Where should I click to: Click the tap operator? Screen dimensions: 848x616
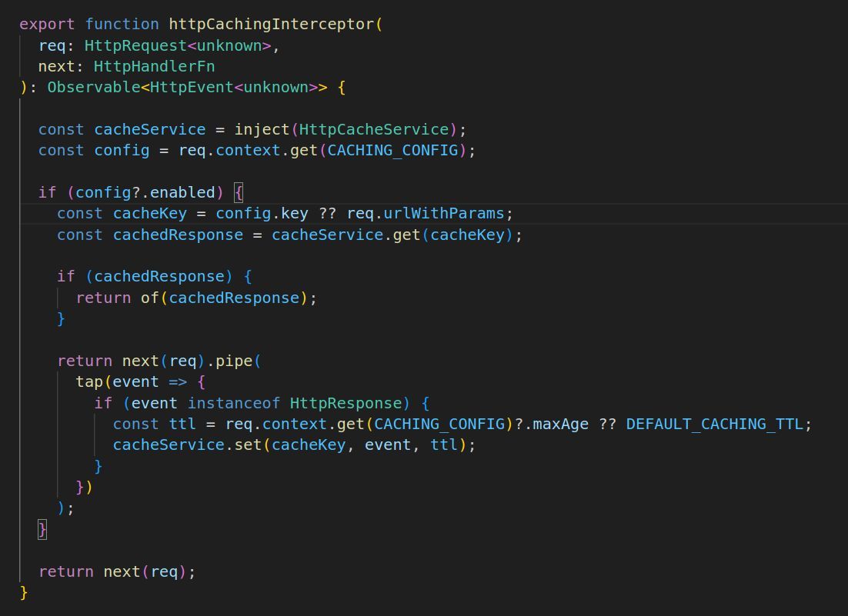tap(89, 381)
